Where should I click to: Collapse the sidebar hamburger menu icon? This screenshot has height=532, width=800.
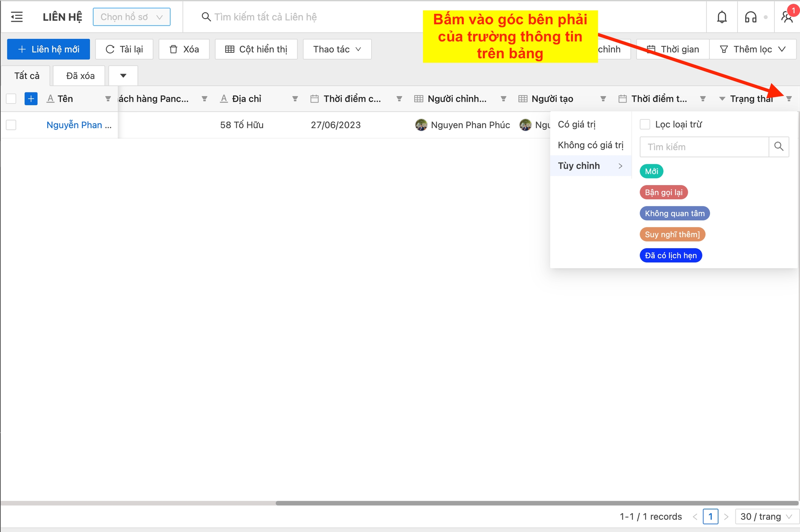click(17, 17)
